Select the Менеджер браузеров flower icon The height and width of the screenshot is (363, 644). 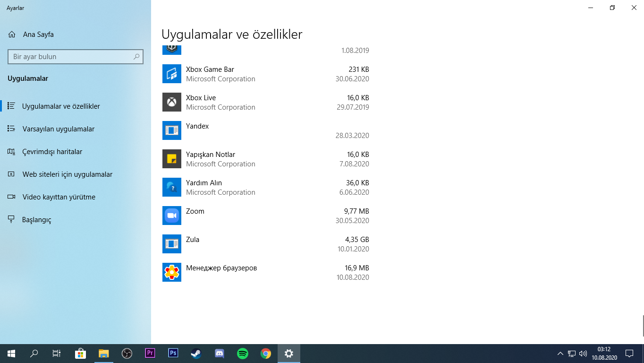tap(172, 272)
